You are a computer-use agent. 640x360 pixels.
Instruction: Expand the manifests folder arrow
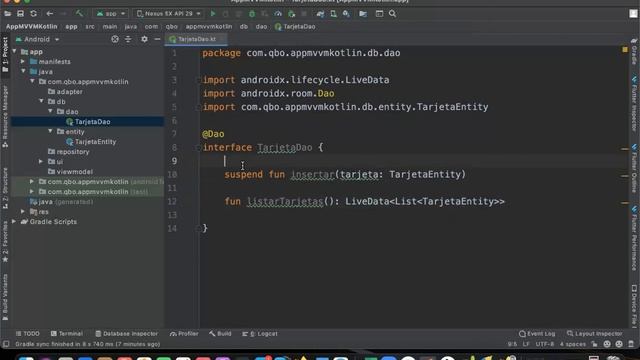[23, 61]
